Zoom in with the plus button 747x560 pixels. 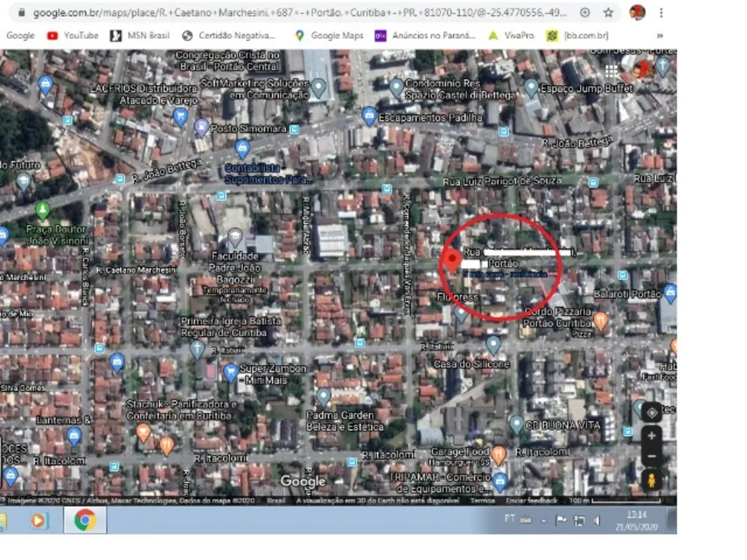coord(651,436)
